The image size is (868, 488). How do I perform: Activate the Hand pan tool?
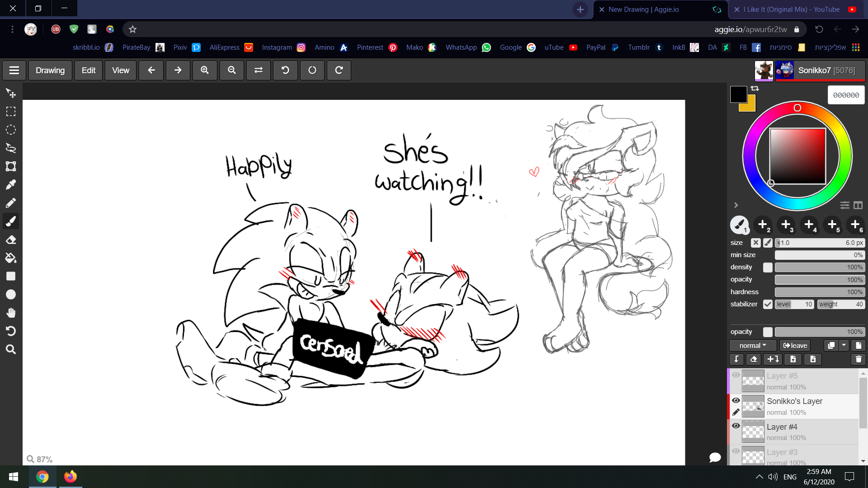11,313
